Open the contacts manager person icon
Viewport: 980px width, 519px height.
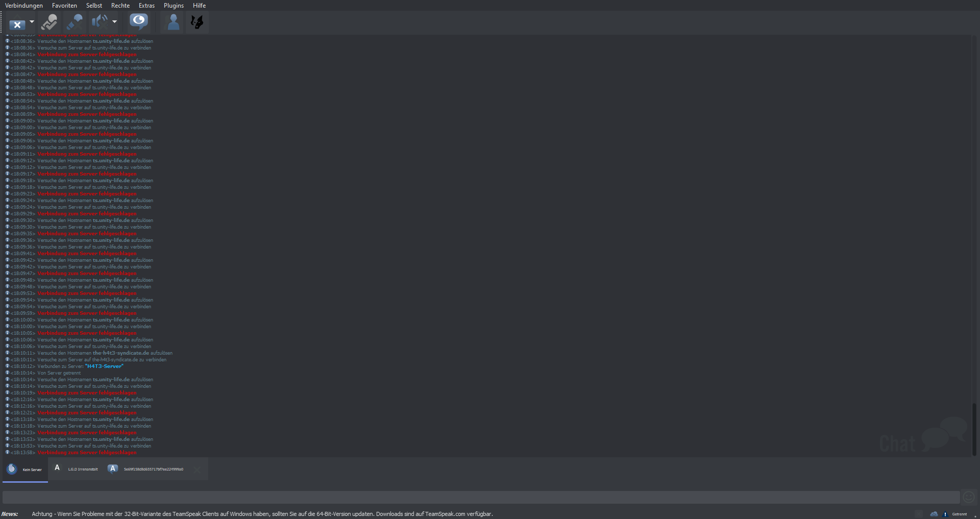(x=173, y=22)
